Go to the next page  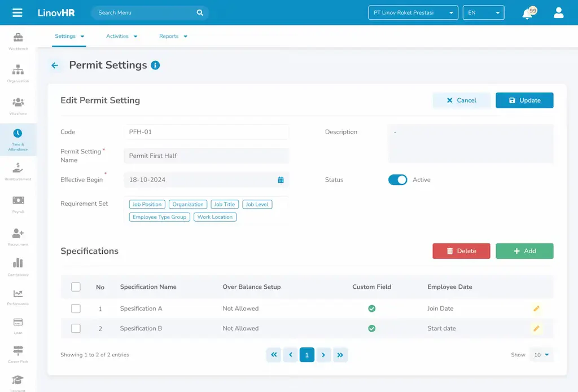click(x=323, y=355)
